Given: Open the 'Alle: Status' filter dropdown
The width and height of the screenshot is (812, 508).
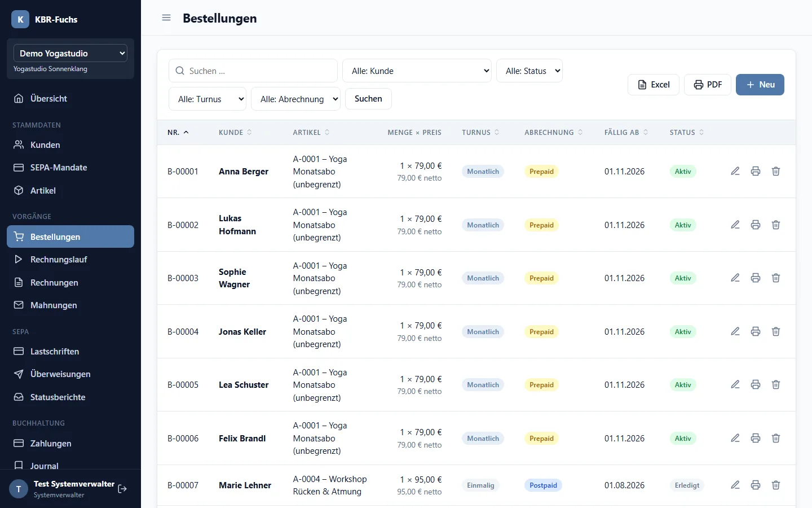Looking at the screenshot, I should pyautogui.click(x=529, y=71).
